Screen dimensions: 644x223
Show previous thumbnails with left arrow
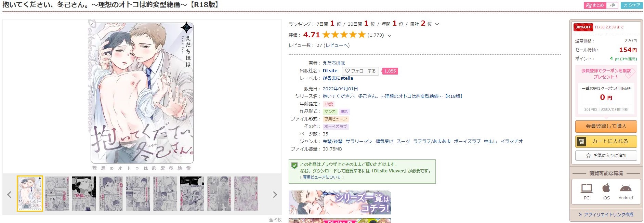coord(9,195)
